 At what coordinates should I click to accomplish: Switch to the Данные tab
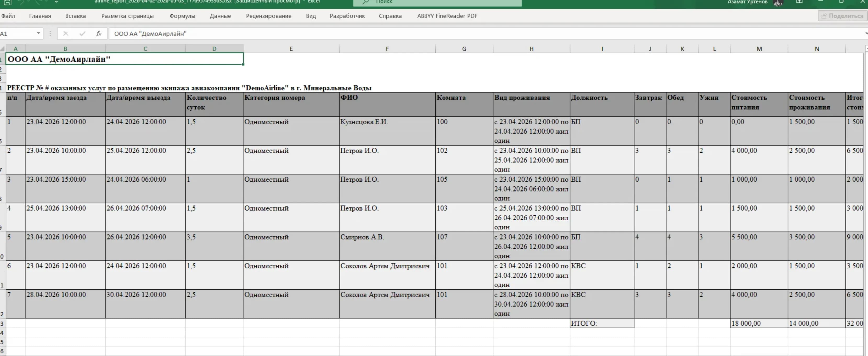[x=220, y=16]
